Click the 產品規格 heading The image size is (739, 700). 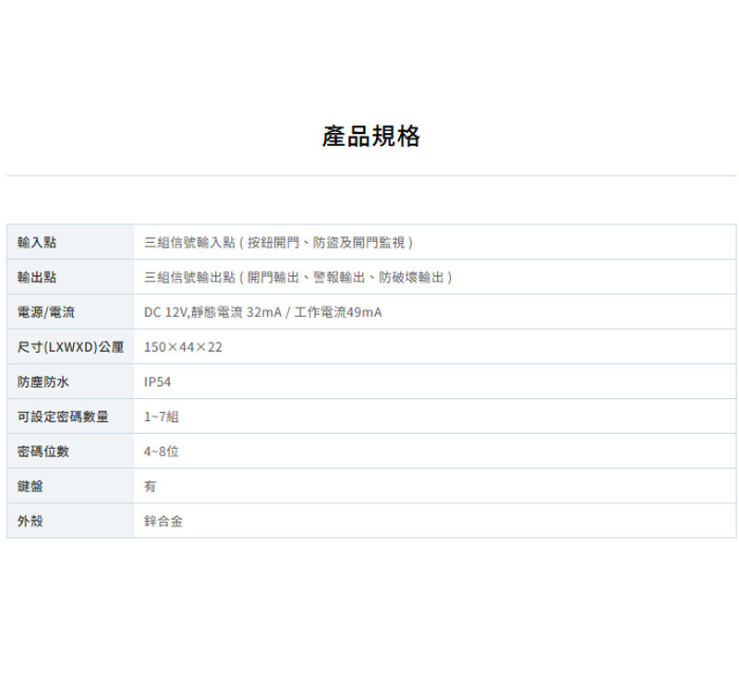tap(370, 137)
